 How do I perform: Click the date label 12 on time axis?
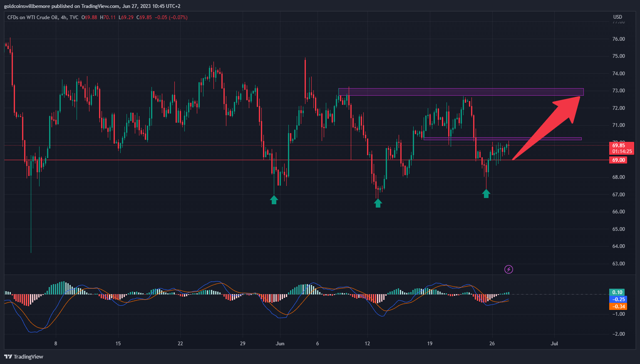pos(367,344)
